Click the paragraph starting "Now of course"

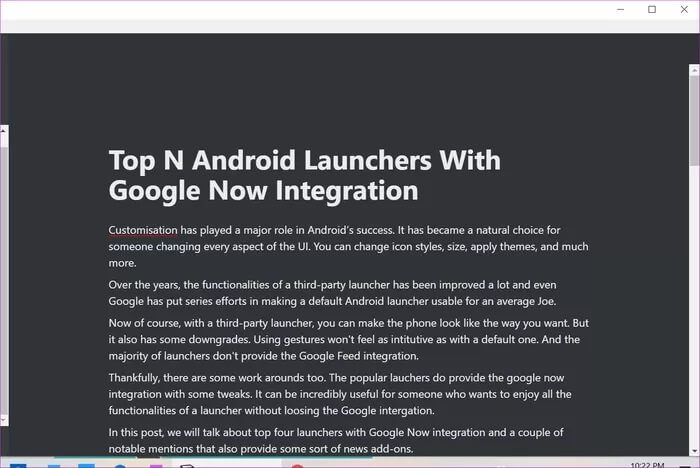tap(349, 339)
